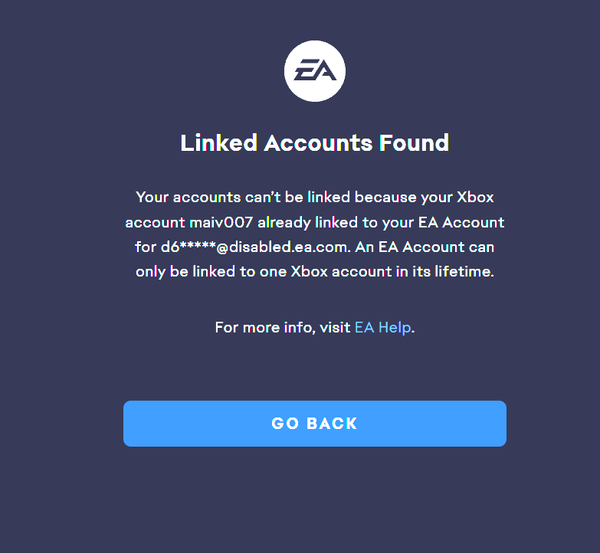Click the GO BACK button
The height and width of the screenshot is (553, 600).
tap(315, 423)
